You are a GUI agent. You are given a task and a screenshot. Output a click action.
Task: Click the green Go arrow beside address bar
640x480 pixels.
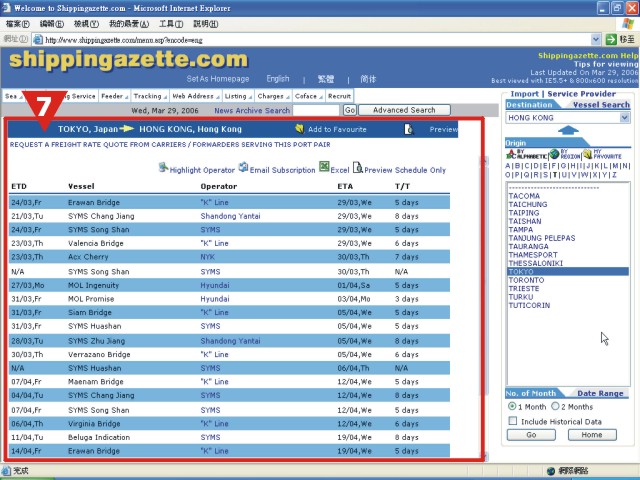tap(611, 39)
